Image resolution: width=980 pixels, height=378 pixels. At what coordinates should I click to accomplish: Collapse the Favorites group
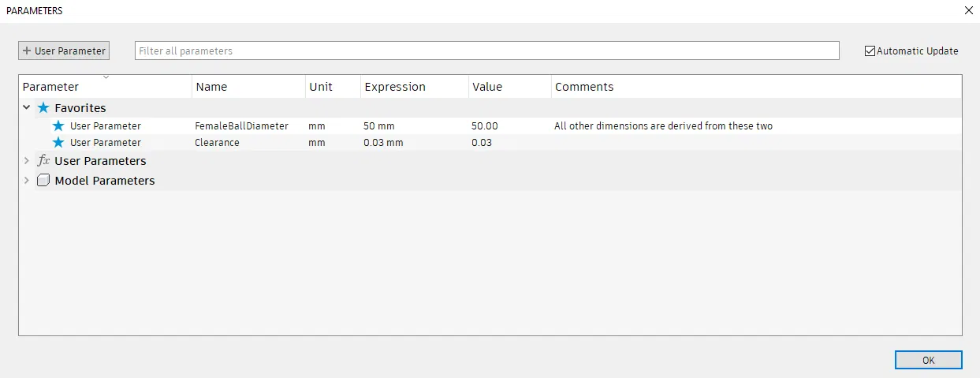point(27,108)
